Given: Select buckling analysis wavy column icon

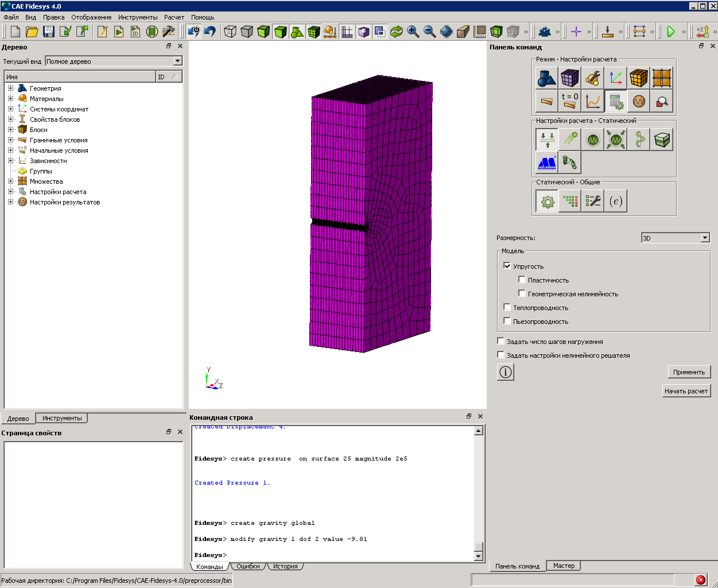Looking at the screenshot, I should tap(638, 140).
